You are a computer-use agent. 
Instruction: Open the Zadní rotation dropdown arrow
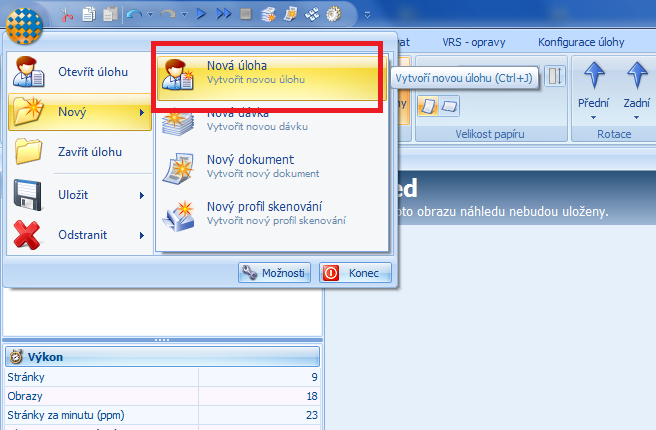(636, 118)
